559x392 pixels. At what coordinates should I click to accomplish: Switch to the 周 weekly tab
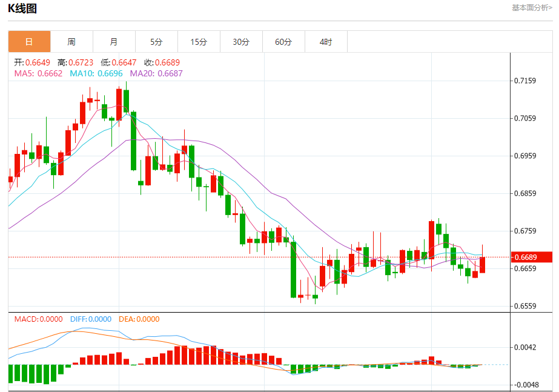click(x=71, y=42)
